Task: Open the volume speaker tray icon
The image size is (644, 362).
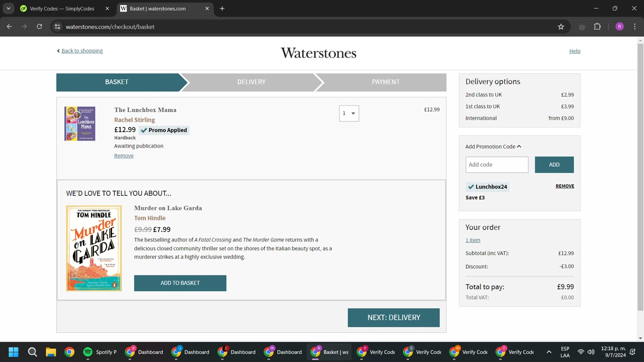Action: [x=591, y=352]
